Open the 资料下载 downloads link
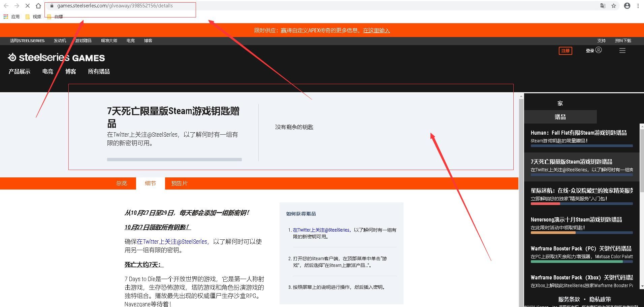644x307 pixels. (623, 41)
